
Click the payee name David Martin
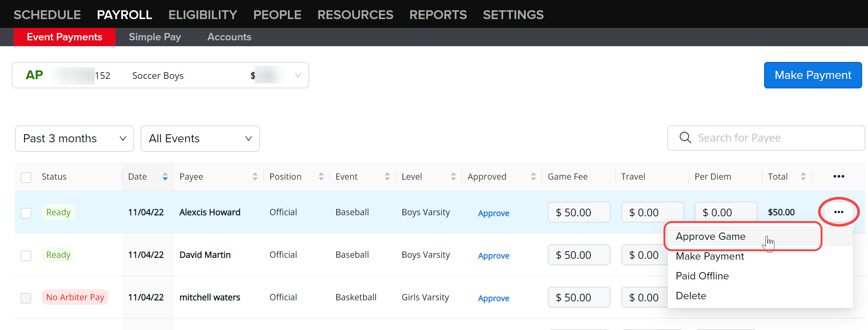tap(205, 255)
